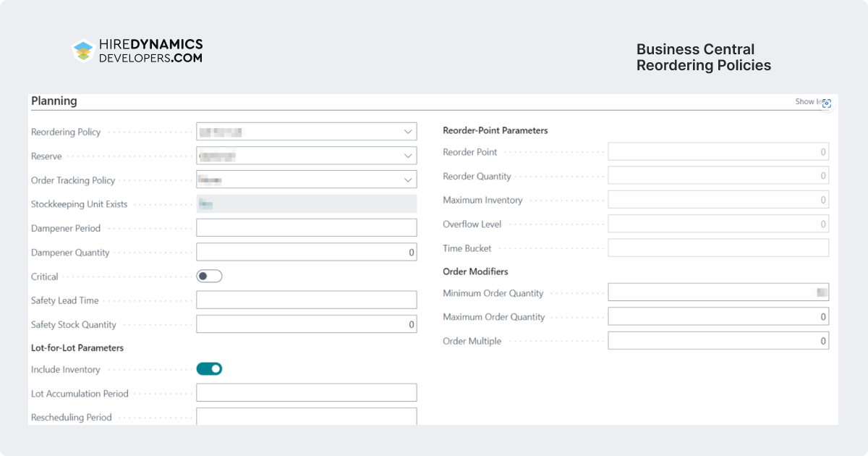This screenshot has width=868, height=456.
Task: Collapse the Planning section header
Action: pos(54,101)
